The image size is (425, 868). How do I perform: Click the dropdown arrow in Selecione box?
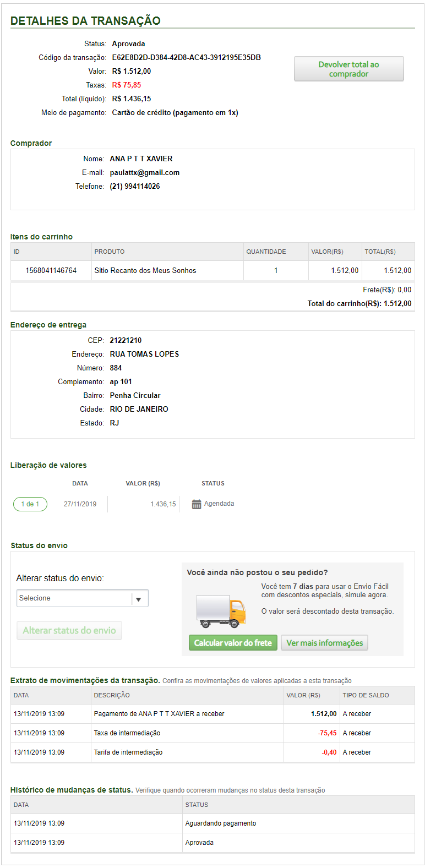coord(139,599)
